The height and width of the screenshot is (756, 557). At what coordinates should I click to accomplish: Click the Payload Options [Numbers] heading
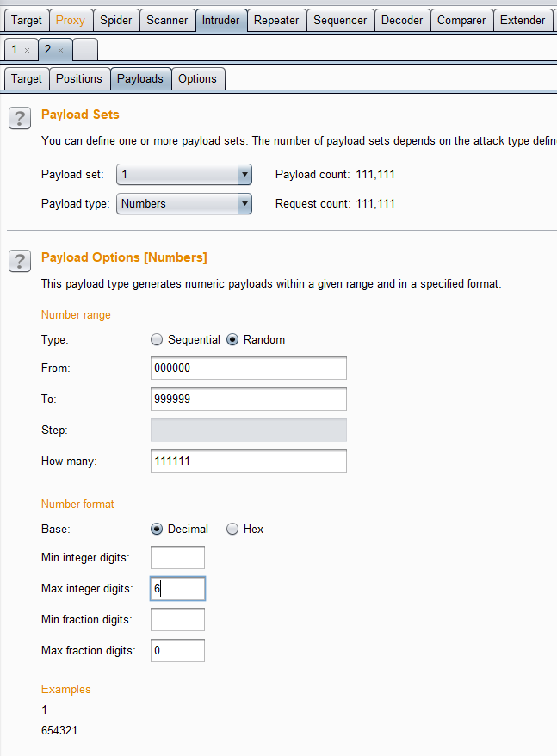pos(124,257)
